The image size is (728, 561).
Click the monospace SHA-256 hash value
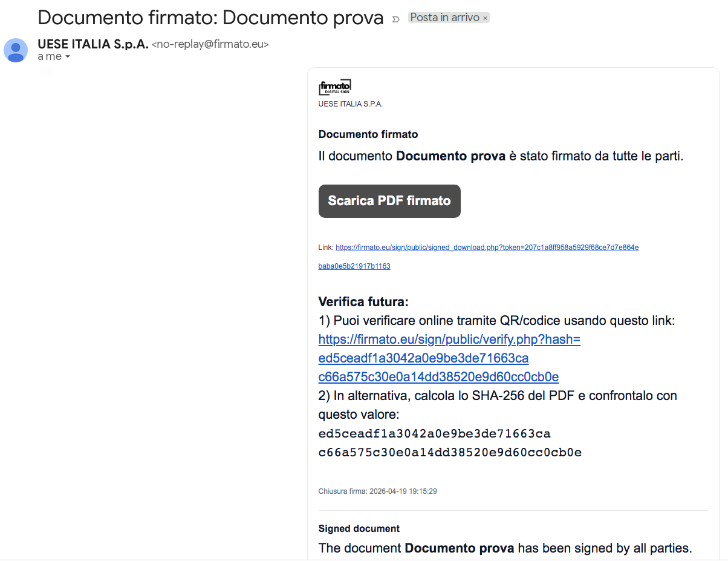(x=449, y=443)
